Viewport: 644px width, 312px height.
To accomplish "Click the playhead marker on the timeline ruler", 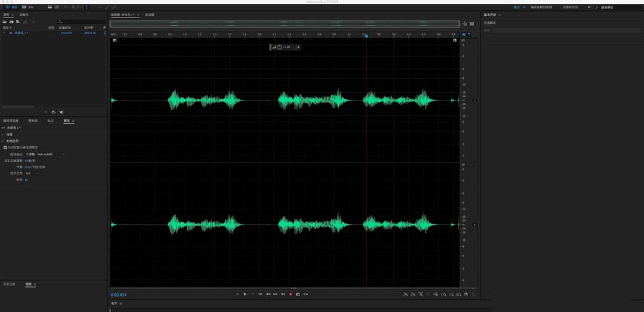I will tap(367, 35).
